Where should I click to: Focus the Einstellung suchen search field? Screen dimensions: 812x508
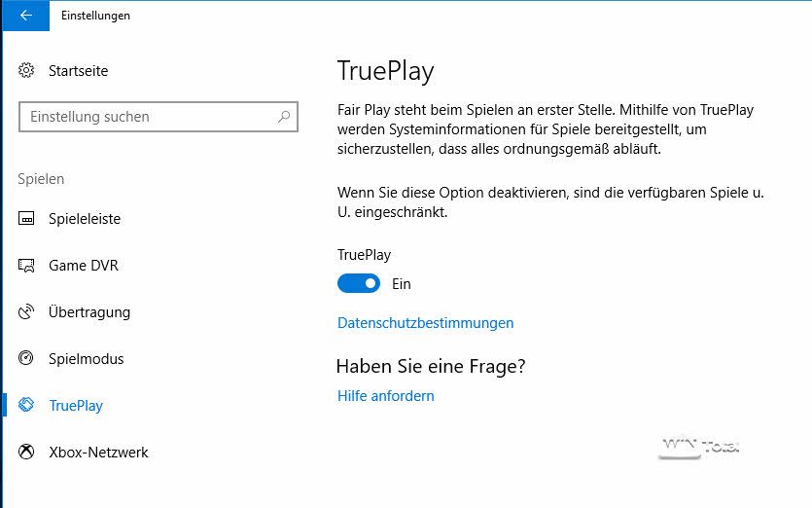pos(146,117)
